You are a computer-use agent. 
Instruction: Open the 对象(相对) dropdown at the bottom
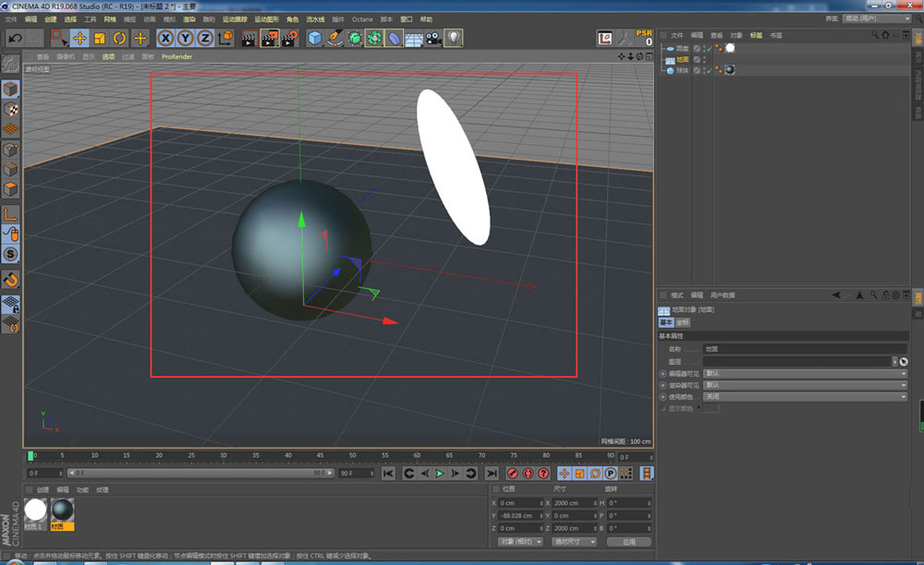tap(518, 541)
